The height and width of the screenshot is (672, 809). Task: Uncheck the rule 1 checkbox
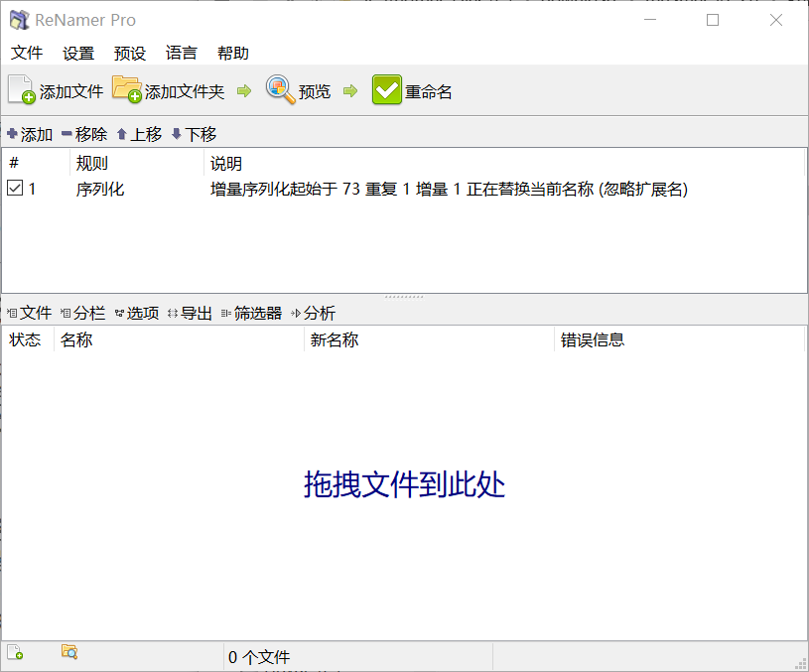[15, 188]
